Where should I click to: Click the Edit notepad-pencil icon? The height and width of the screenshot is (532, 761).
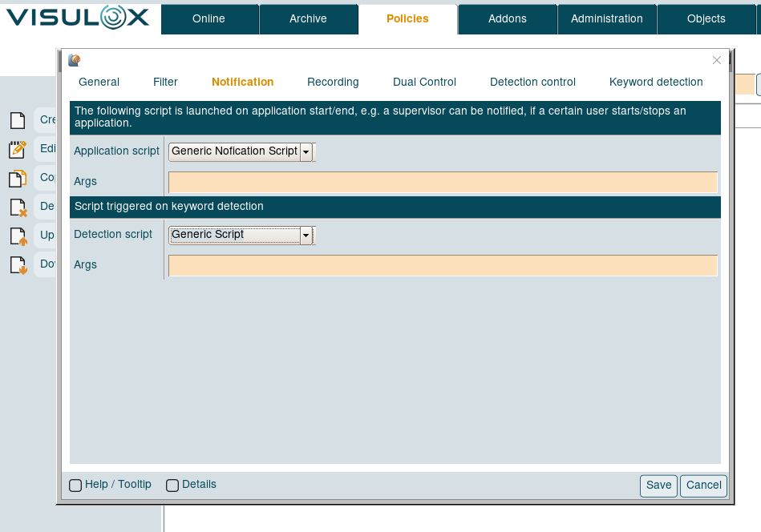click(x=17, y=150)
